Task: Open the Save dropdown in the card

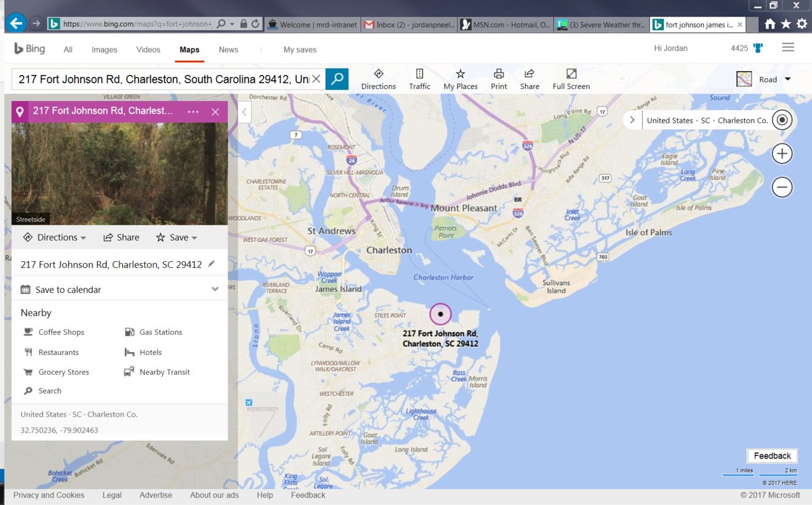Action: [x=177, y=238]
